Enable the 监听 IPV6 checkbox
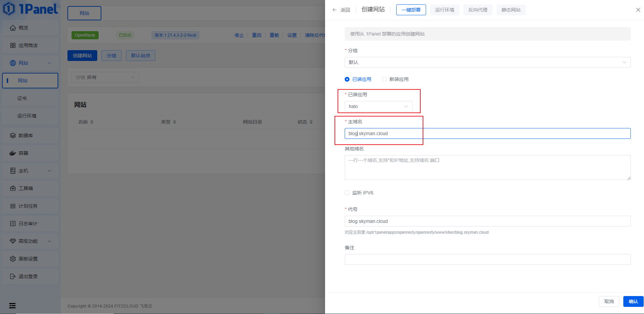 point(347,193)
